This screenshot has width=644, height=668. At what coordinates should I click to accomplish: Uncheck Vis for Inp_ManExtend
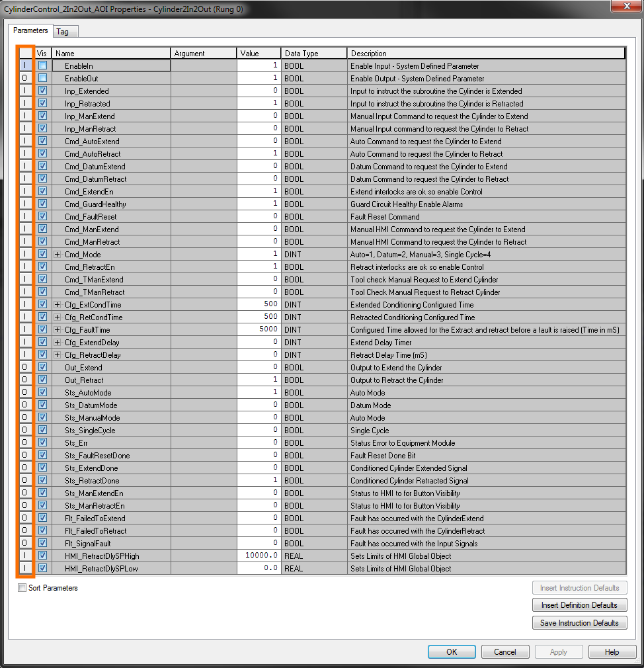pyautogui.click(x=41, y=116)
